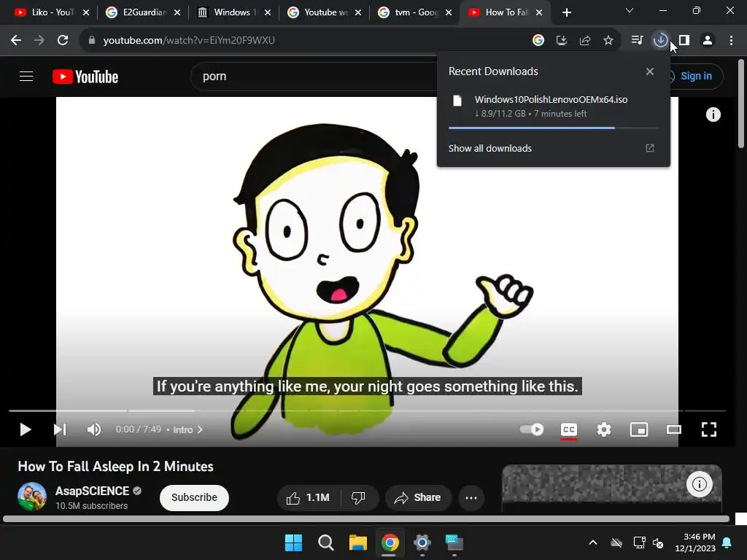Show all downloads
The image size is (747, 560).
489,148
